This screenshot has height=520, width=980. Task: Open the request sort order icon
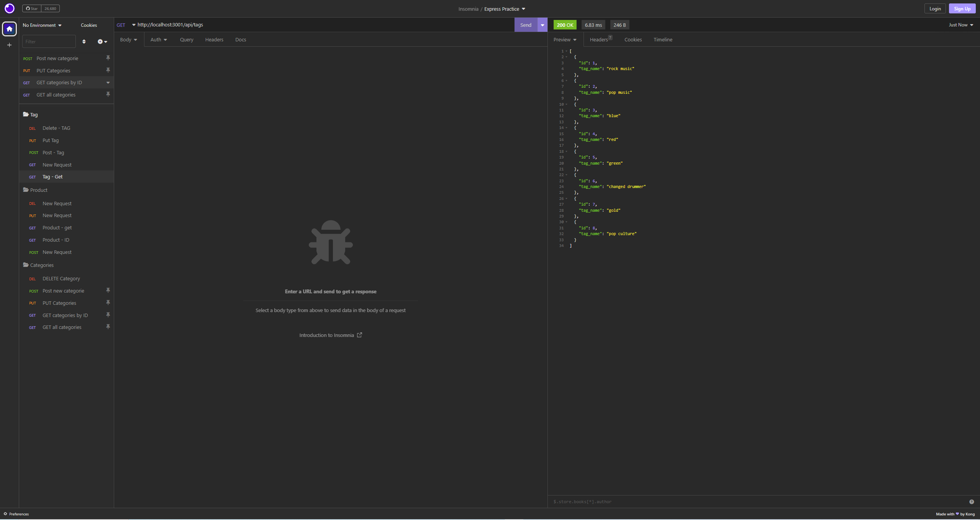coord(84,41)
